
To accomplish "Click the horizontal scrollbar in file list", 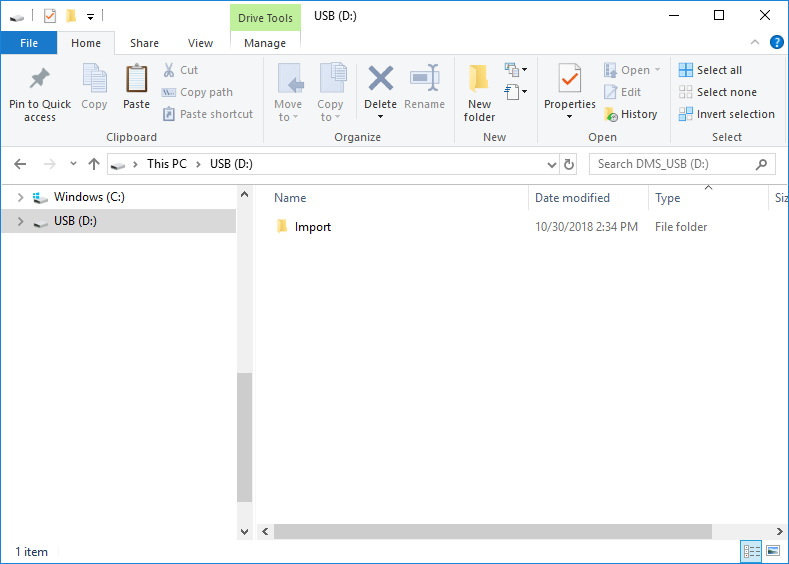I will pyautogui.click(x=492, y=532).
